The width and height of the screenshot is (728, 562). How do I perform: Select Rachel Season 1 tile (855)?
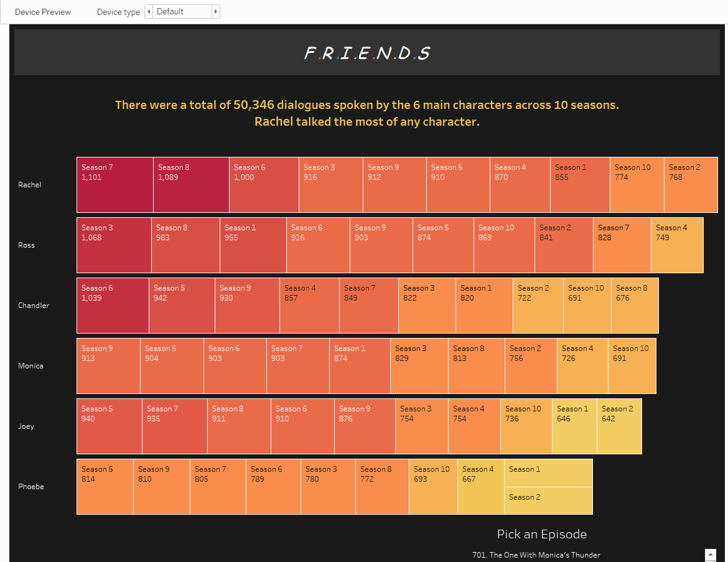pos(581,185)
